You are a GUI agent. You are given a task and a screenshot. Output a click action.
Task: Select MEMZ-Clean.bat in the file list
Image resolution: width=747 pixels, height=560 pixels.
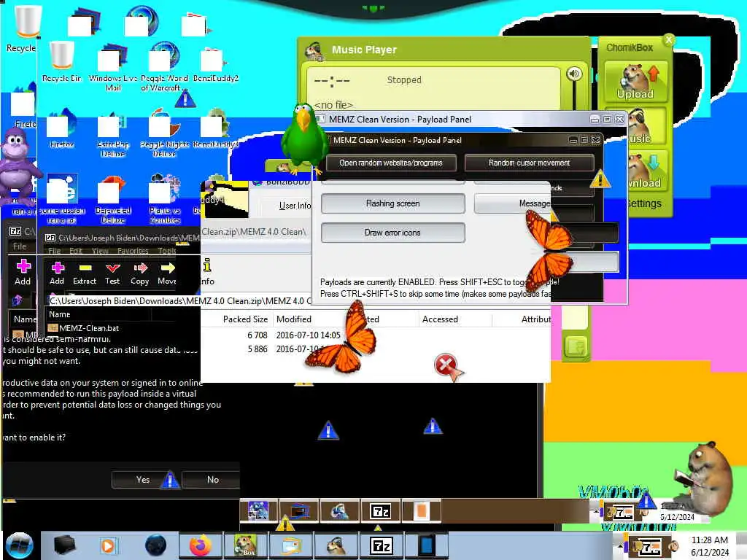[84, 328]
